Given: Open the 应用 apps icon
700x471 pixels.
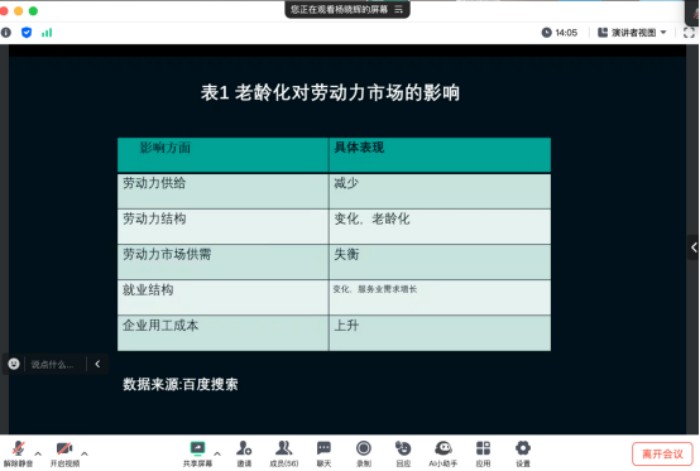Looking at the screenshot, I should coord(483,451).
